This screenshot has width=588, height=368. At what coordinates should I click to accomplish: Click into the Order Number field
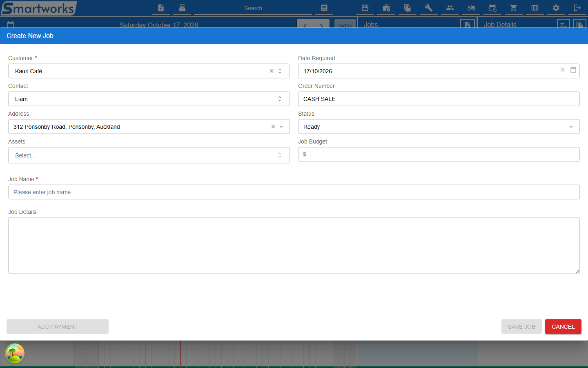(439, 99)
